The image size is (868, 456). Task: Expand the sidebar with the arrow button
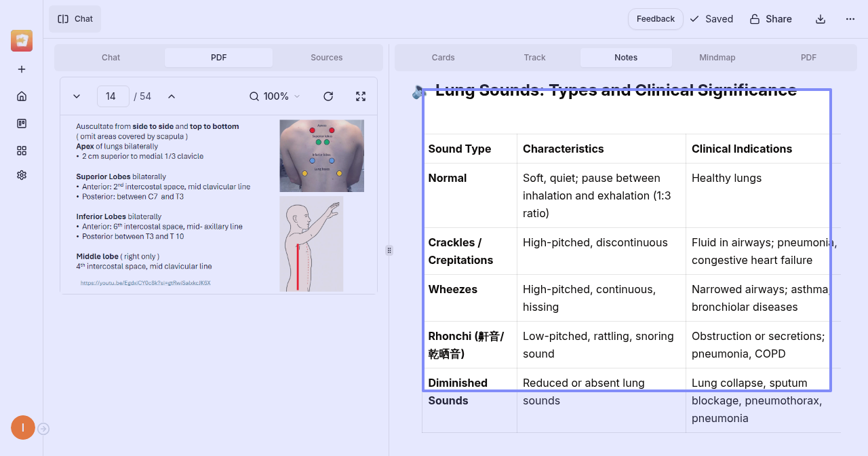pos(43,429)
